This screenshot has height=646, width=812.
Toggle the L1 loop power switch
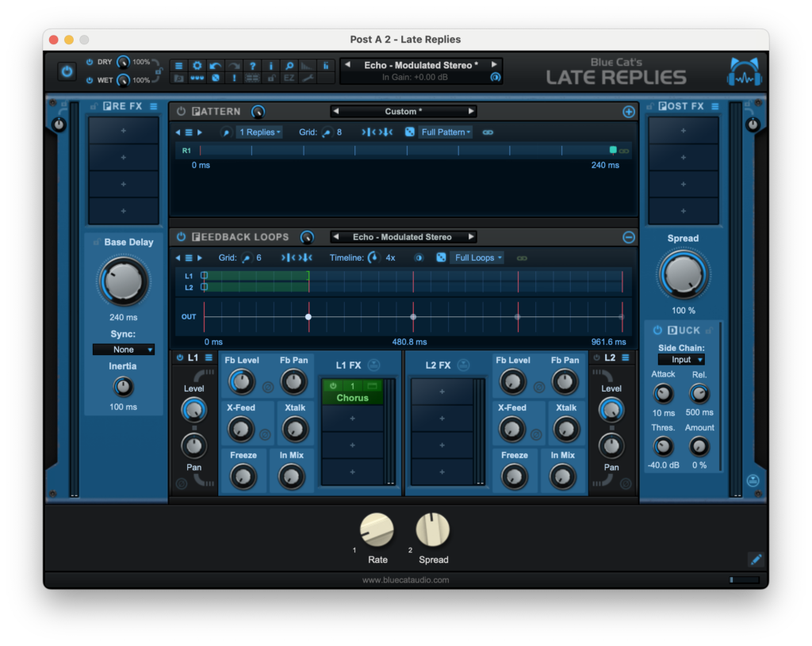(180, 357)
